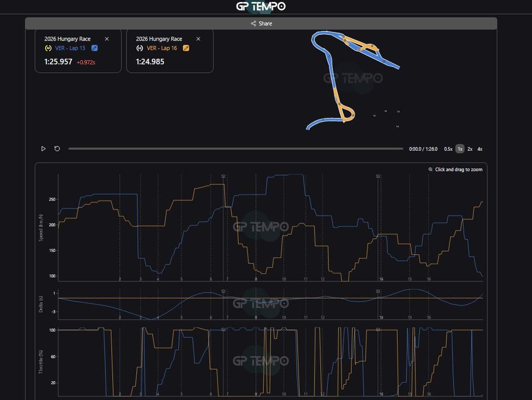Click hard tyre icon on Lap 16

tap(139, 48)
